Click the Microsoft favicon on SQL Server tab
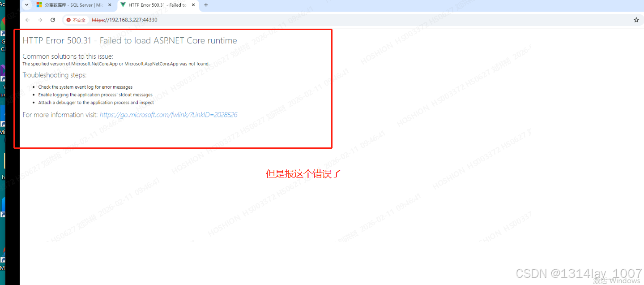The width and height of the screenshot is (644, 285). (x=39, y=5)
